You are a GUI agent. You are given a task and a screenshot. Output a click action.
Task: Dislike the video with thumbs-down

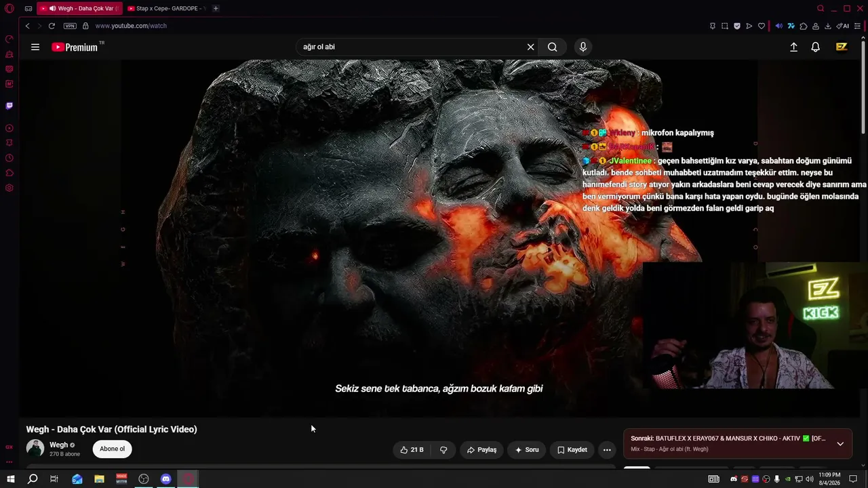443,449
